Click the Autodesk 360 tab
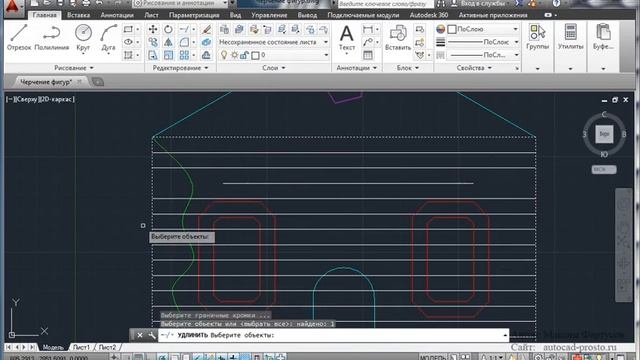Screen dimensions: 640x360 [429, 15]
